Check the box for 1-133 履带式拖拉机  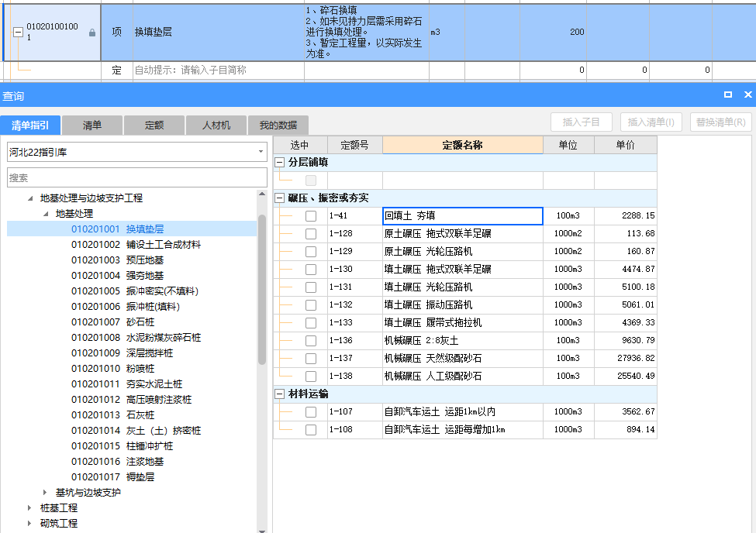311,323
